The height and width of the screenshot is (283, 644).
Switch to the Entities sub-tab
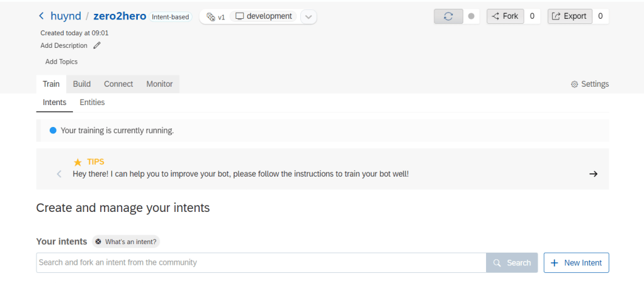pyautogui.click(x=92, y=103)
